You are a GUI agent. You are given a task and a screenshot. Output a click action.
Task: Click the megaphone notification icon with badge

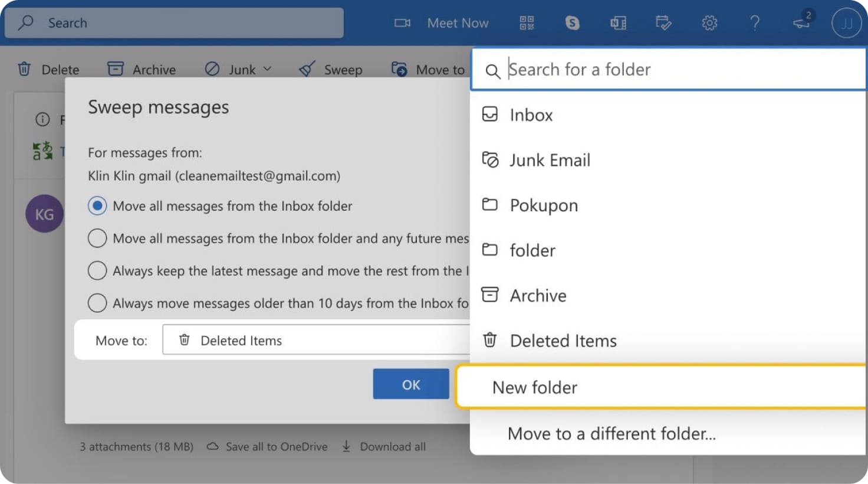[x=801, y=23]
